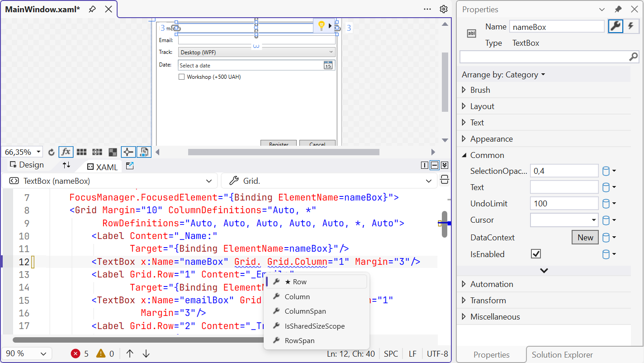Click New button for DataContext

[x=585, y=238]
